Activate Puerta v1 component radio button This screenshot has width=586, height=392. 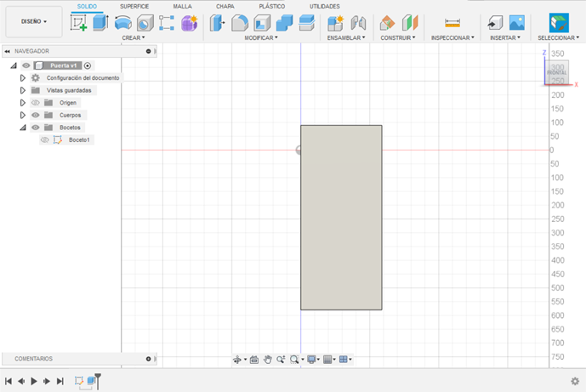[x=88, y=65]
